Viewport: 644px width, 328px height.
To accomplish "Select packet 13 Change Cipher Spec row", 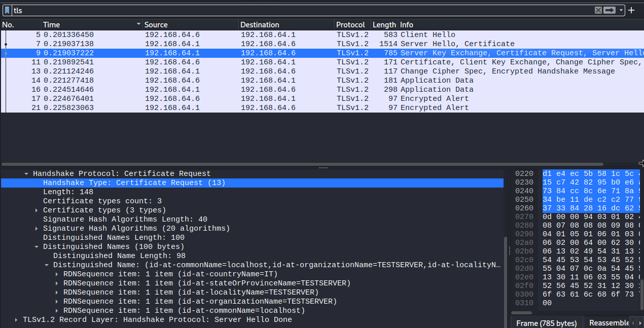I will click(322, 71).
